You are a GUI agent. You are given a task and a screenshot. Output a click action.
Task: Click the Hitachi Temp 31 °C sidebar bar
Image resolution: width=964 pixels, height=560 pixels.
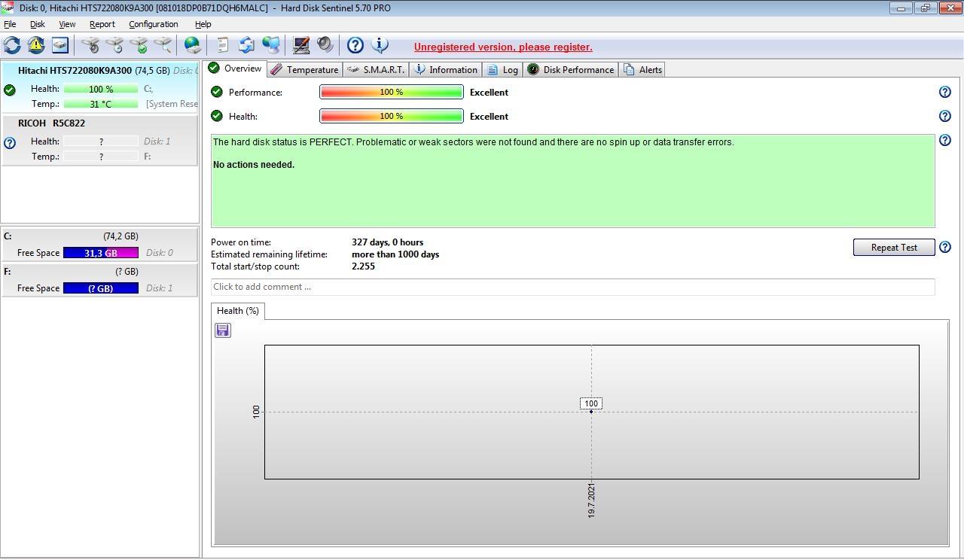101,104
